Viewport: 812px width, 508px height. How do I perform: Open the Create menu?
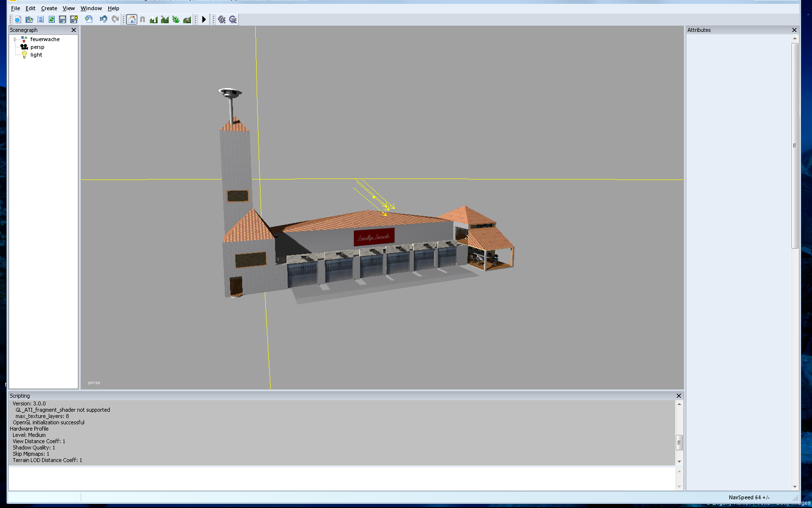(49, 8)
